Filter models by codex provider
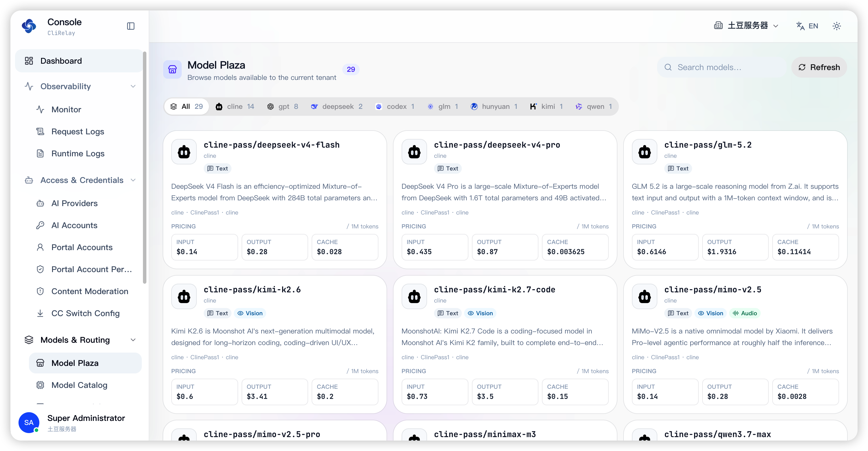The height and width of the screenshot is (451, 868). click(x=395, y=107)
